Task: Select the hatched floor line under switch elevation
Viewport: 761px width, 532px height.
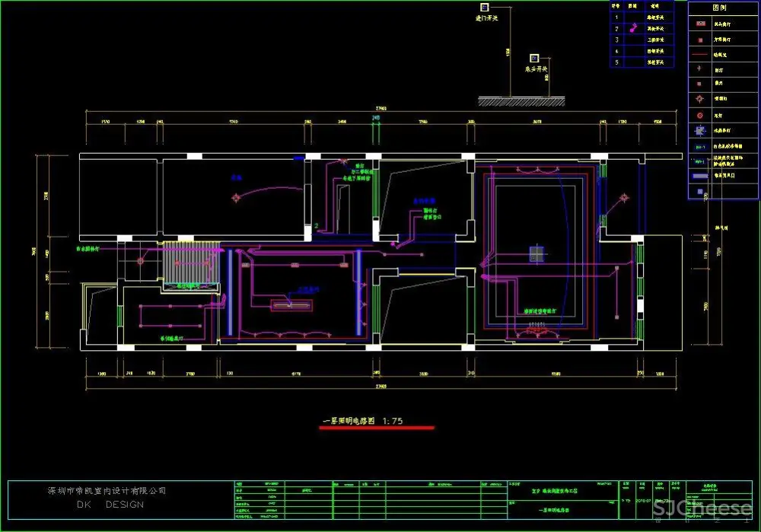Action: pyautogui.click(x=522, y=100)
